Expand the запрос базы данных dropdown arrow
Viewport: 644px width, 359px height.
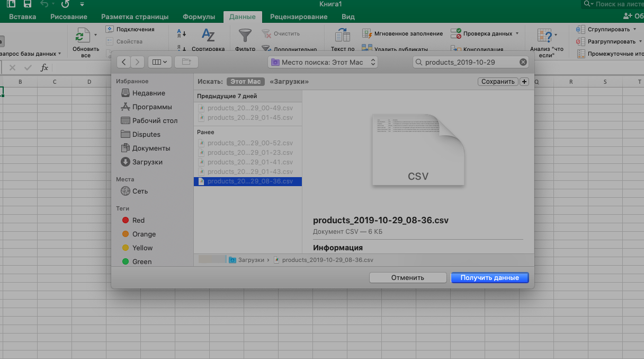[x=59, y=54]
